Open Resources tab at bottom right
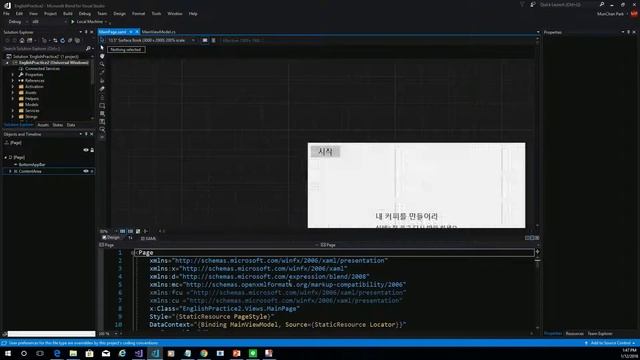This screenshot has height=360, width=640. (x=575, y=333)
